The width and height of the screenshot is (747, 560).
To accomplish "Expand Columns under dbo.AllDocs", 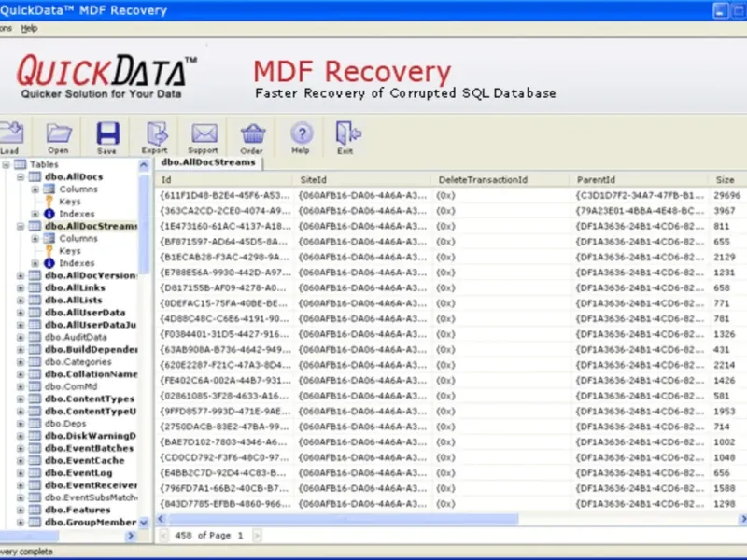I will (35, 189).
